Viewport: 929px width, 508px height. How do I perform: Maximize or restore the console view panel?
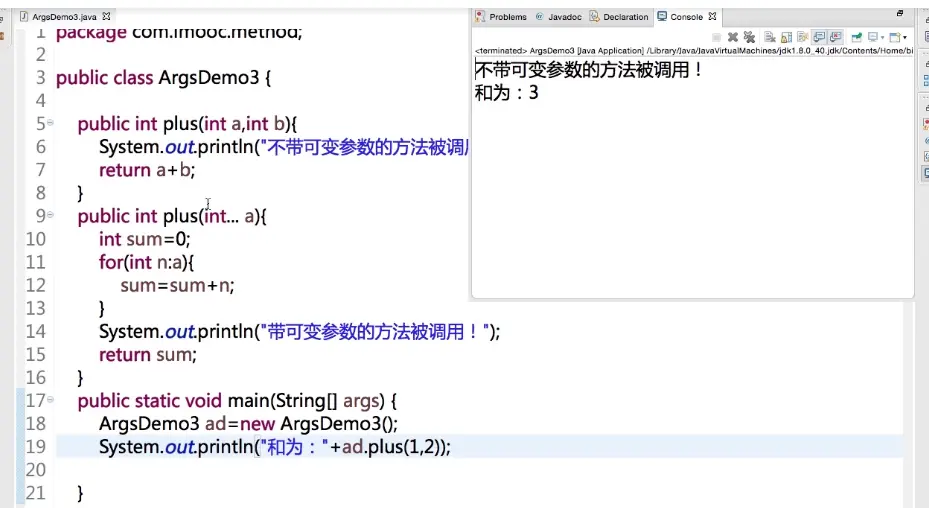coord(900,13)
